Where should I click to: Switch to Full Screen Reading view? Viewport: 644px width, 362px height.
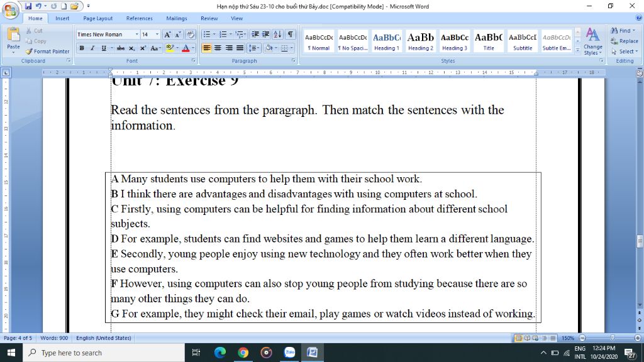(527, 338)
